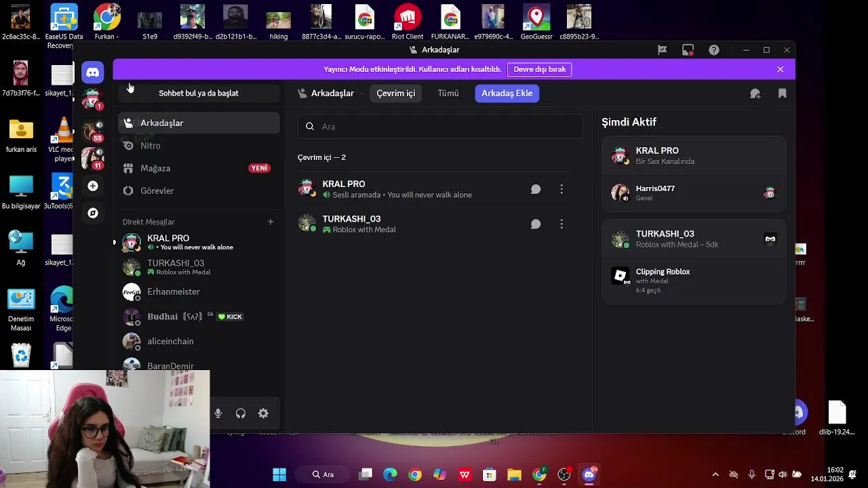Dismiss the Streamer Mode banner

[780, 69]
